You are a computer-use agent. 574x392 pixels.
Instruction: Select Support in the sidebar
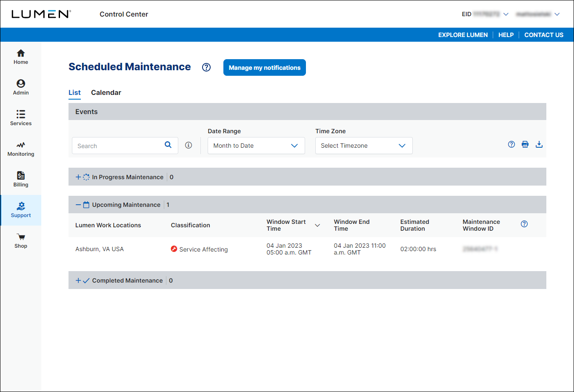click(x=20, y=210)
